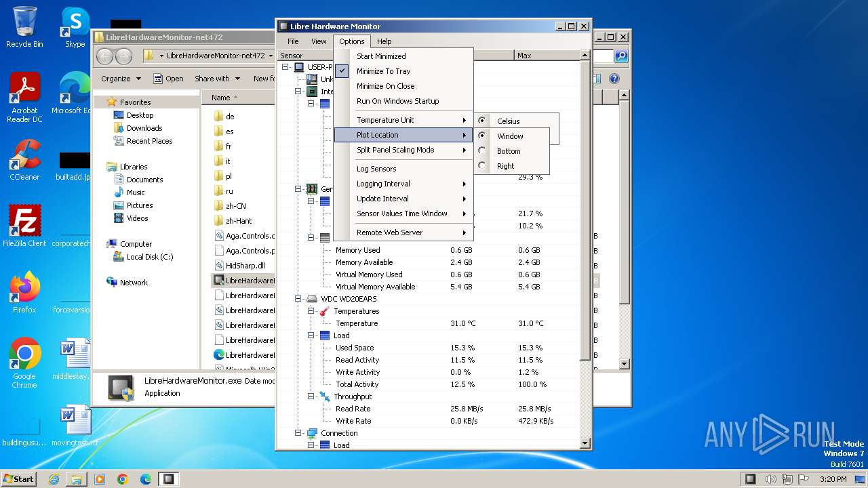Click the Connection network icon
This screenshot has height=488, width=868.
click(312, 433)
